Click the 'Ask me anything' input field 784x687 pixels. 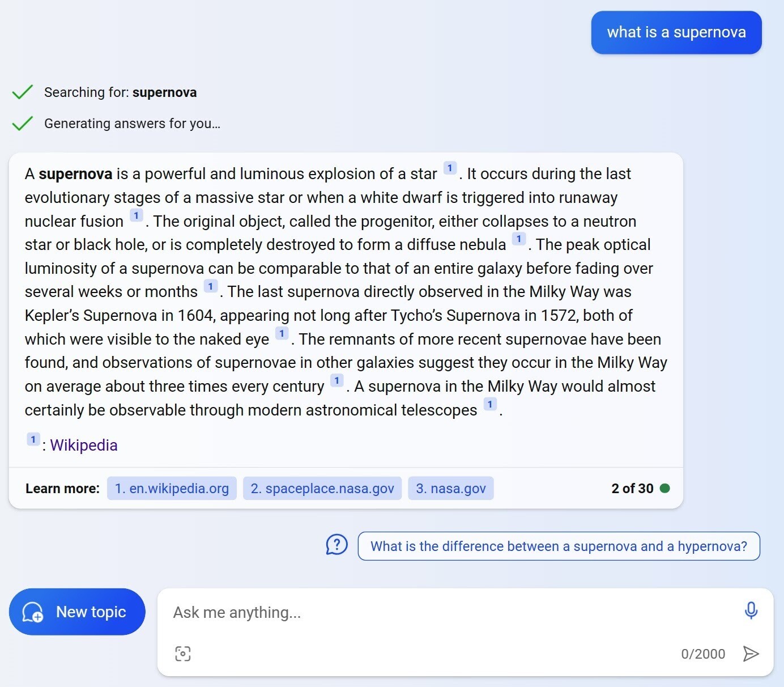(x=397, y=612)
